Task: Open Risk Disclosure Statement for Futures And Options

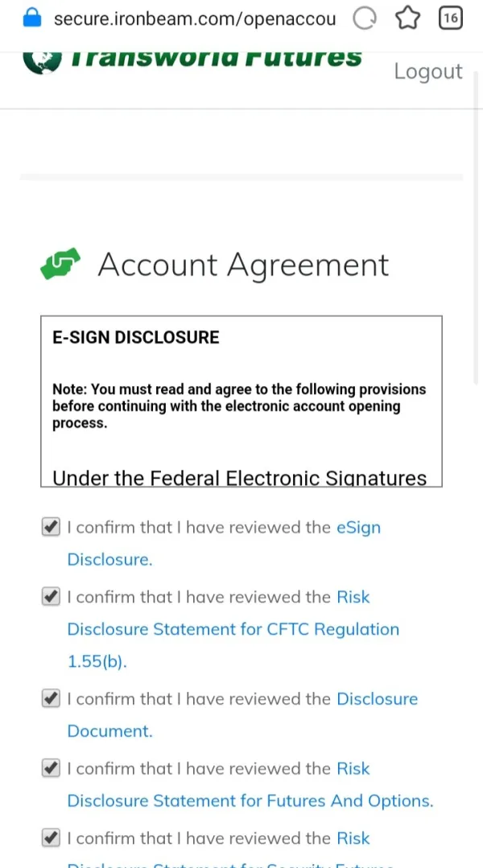Action: click(250, 801)
